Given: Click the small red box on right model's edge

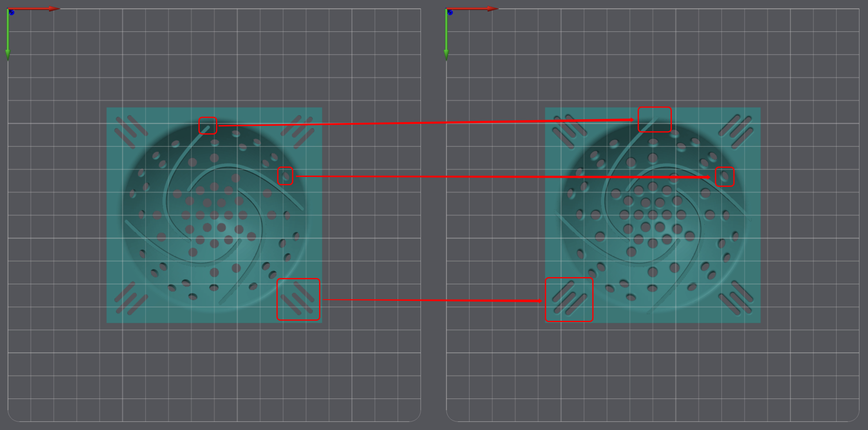Looking at the screenshot, I should point(725,177).
